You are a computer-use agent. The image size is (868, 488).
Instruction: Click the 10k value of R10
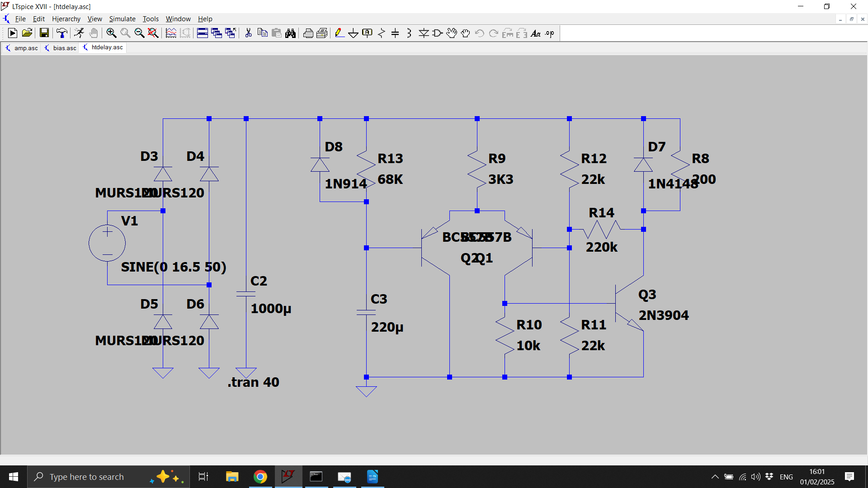[x=528, y=346]
